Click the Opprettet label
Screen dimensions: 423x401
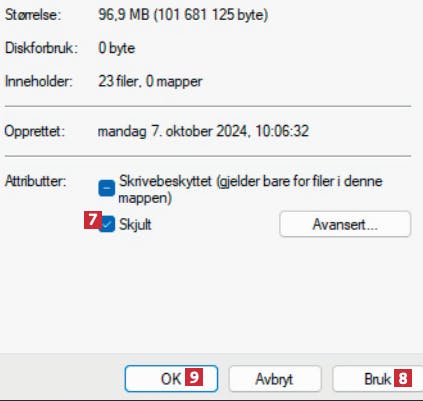pos(34,131)
